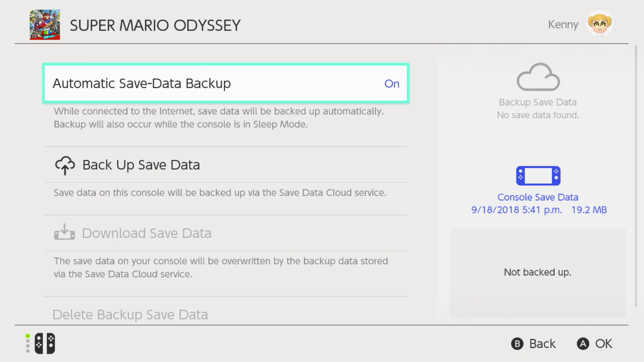Open Kenny's user avatar icon

[x=599, y=23]
